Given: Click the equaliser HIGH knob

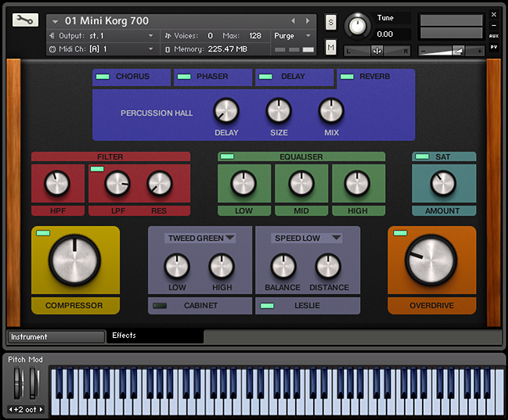Looking at the screenshot, I should point(358,183).
